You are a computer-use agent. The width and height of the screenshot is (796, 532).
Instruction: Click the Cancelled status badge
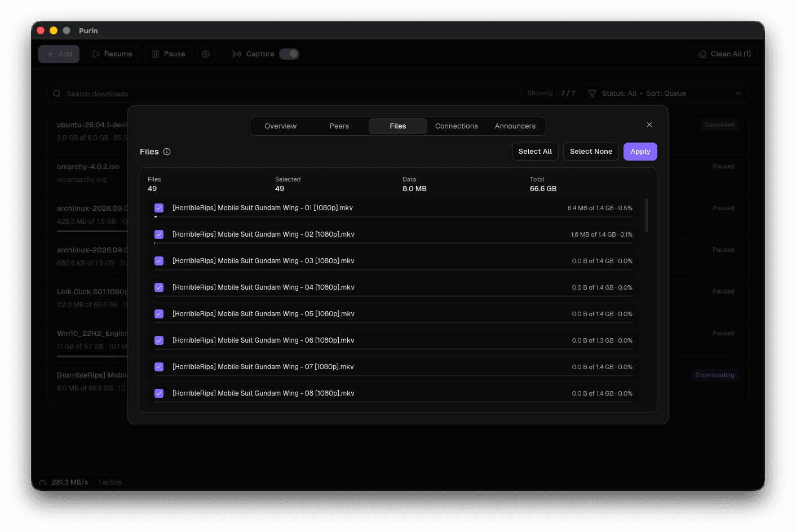tap(719, 125)
